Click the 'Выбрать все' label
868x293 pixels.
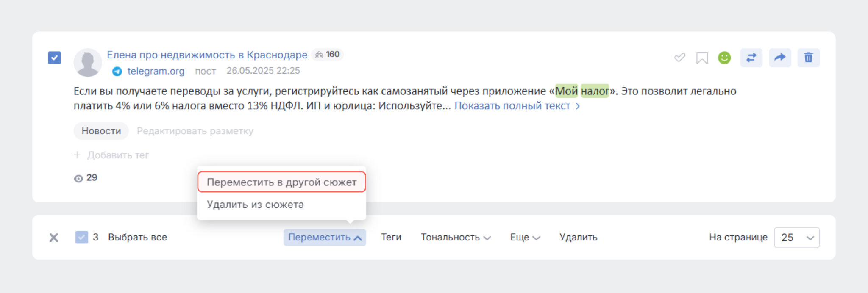[137, 237]
